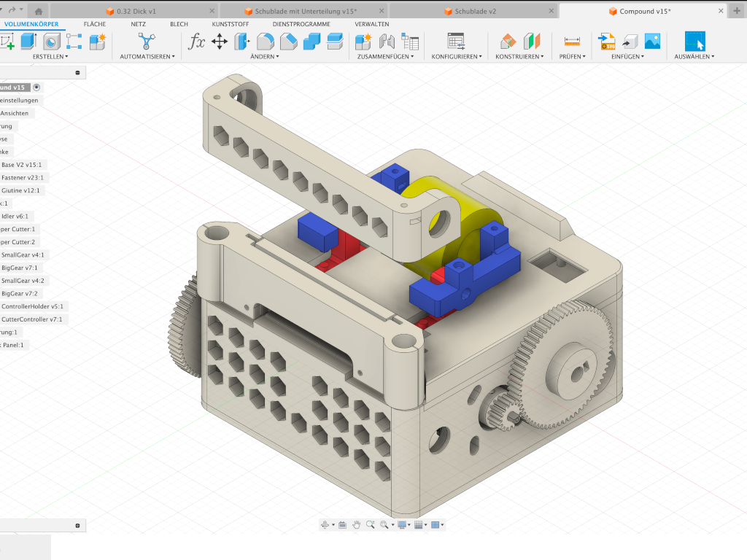This screenshot has width=747, height=560.
Task: Create an offset plane via Konstruieren icon
Action: point(508,42)
